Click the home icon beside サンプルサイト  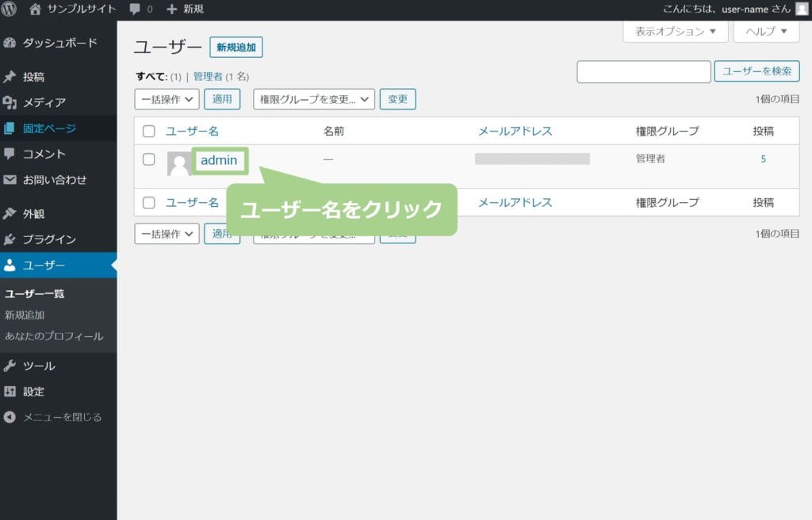coord(35,10)
